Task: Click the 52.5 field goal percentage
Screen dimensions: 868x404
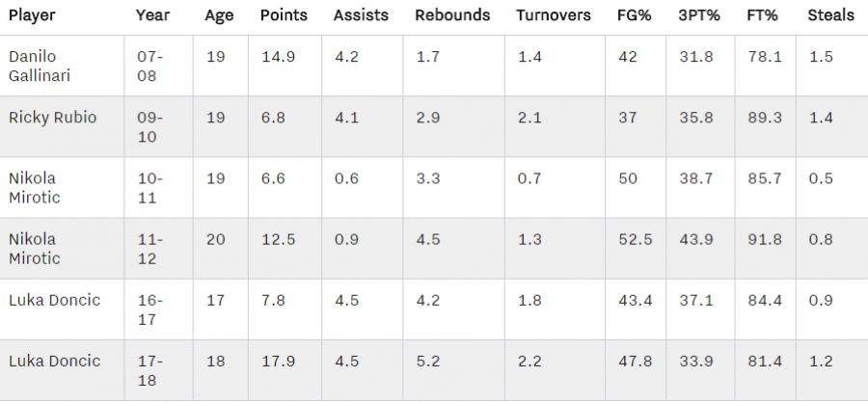Action: (x=635, y=239)
